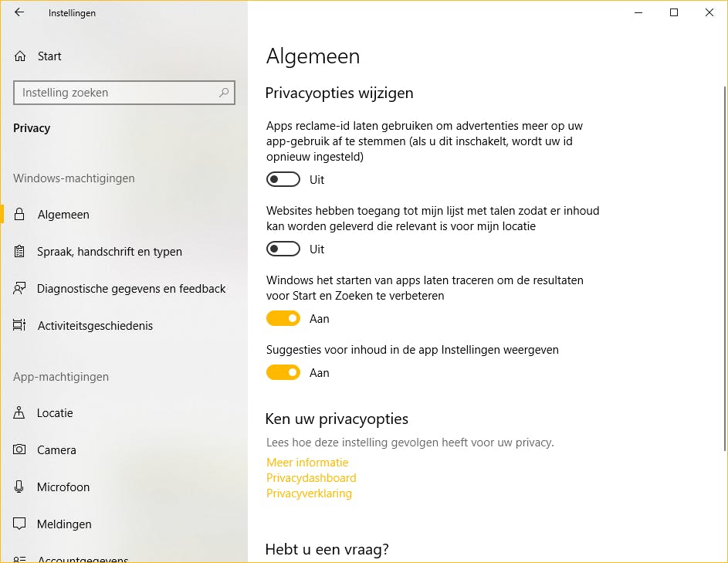728x563 pixels.
Task: Click the Start home icon
Action: [x=20, y=56]
